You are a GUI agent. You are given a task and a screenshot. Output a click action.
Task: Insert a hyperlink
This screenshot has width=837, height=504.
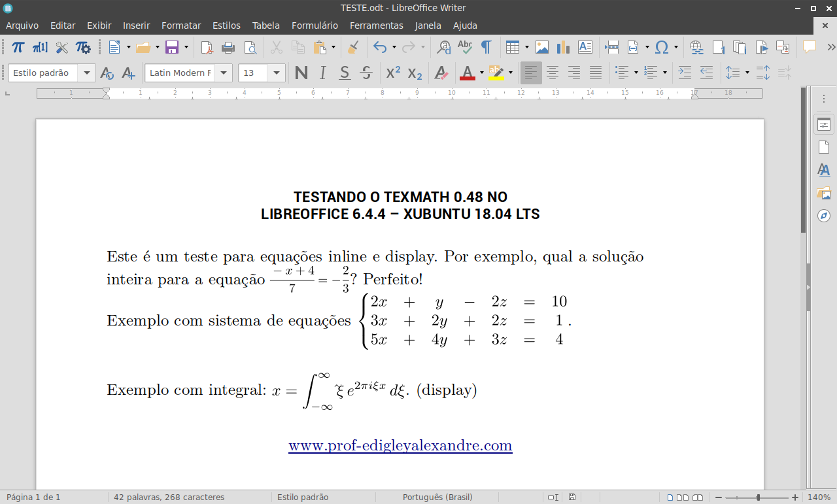pos(696,47)
